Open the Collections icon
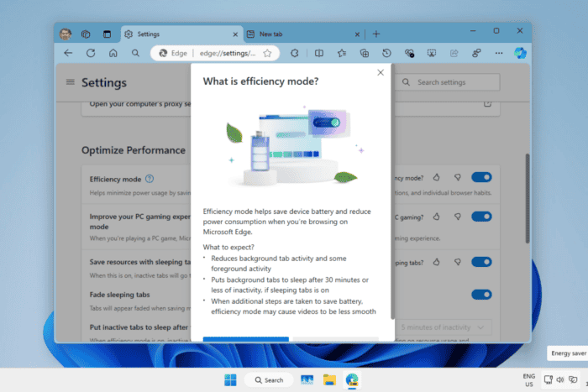Image resolution: width=588 pixels, height=392 pixels. coord(364,53)
